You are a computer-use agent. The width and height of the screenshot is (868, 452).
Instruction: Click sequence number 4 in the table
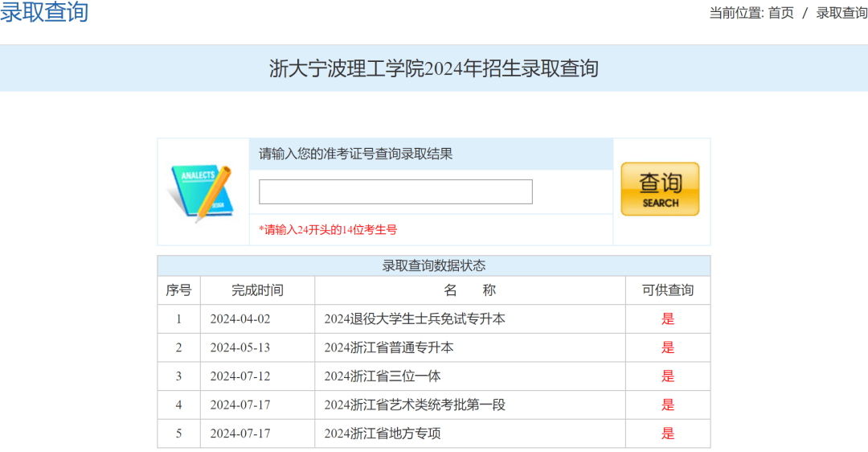(x=178, y=405)
